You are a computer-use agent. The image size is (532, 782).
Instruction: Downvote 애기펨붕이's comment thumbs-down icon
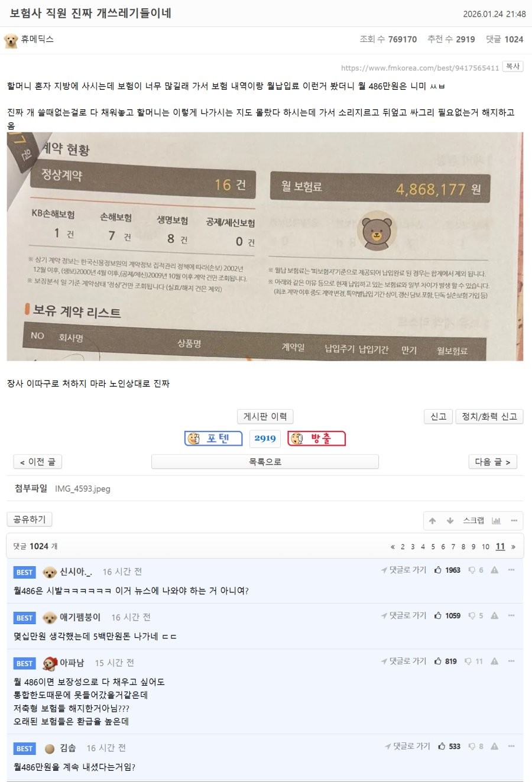tap(472, 615)
